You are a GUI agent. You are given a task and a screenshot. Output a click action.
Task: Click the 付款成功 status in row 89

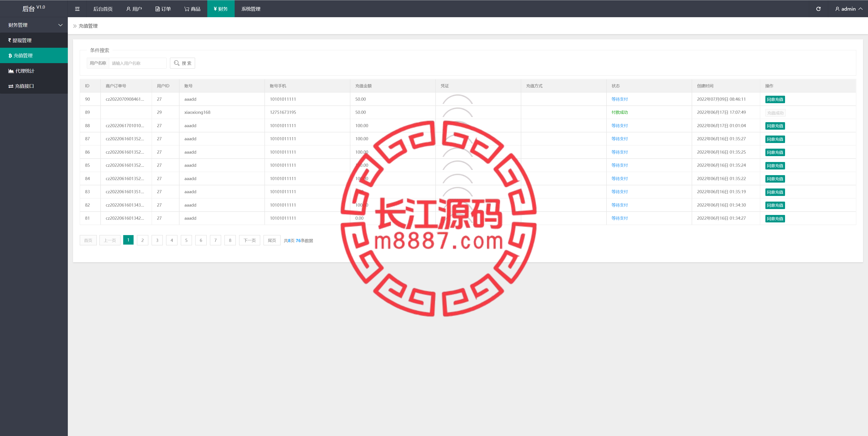pos(619,112)
